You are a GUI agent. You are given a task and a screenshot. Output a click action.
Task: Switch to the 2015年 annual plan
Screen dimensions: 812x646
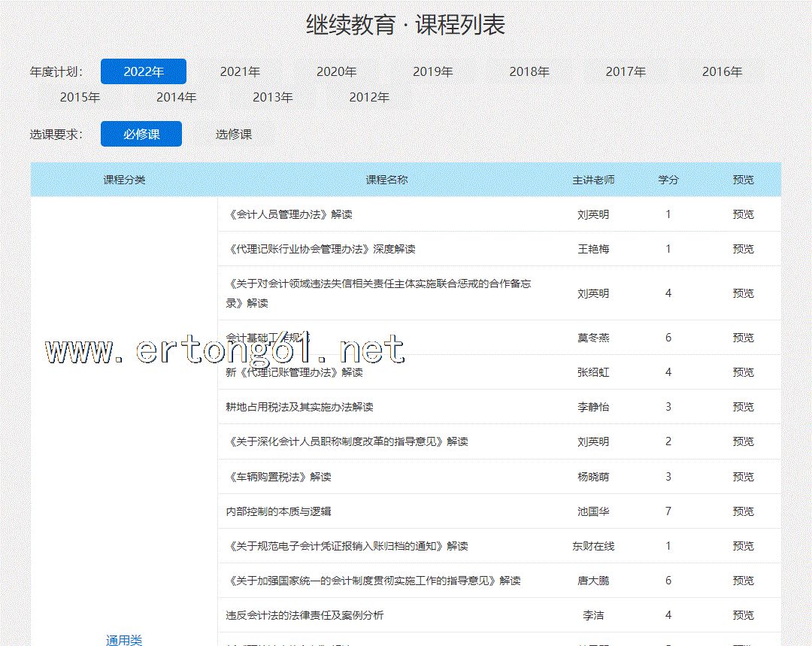point(80,97)
